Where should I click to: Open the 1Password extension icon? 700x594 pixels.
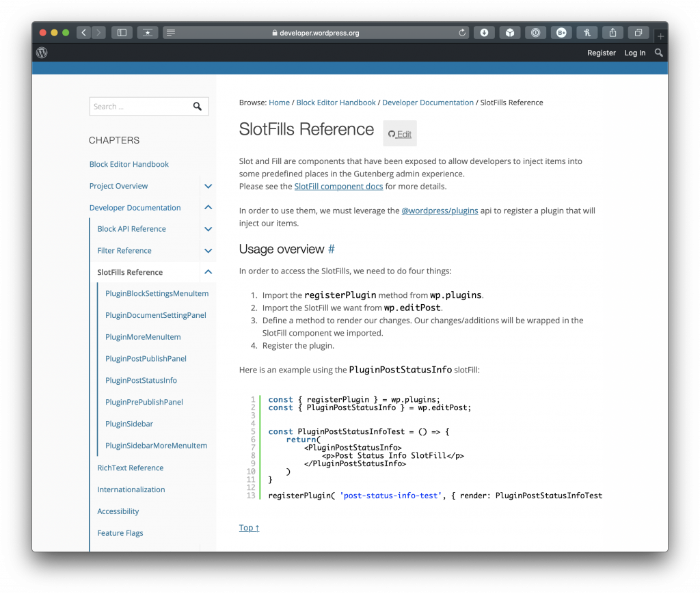[536, 33]
